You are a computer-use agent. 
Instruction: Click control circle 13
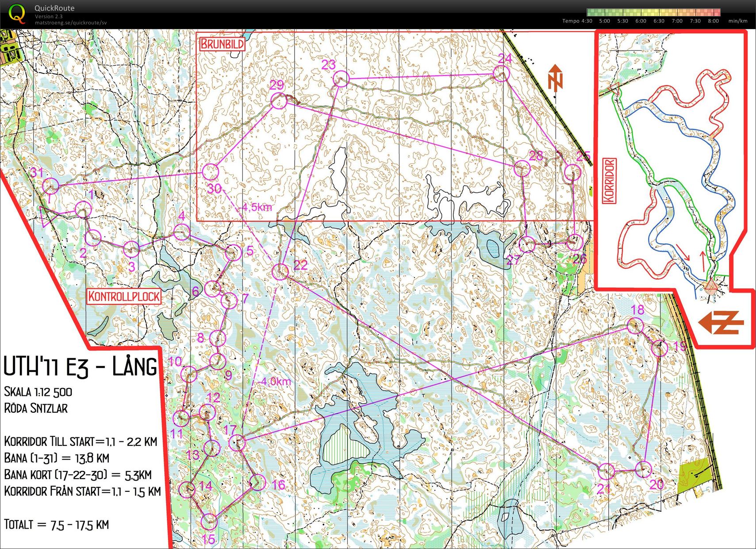pyautogui.click(x=212, y=448)
